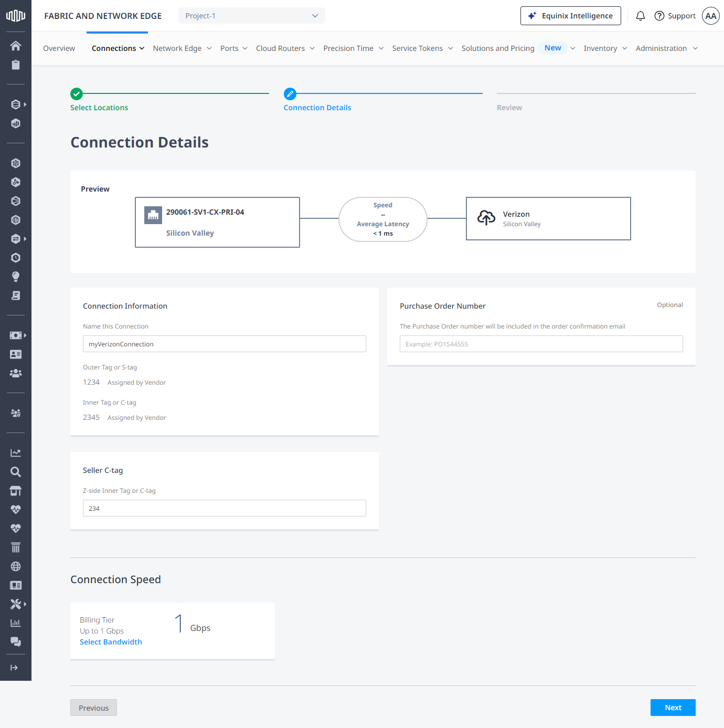Screen dimensions: 724x728
Task: Click the Review step label
Action: tap(509, 108)
